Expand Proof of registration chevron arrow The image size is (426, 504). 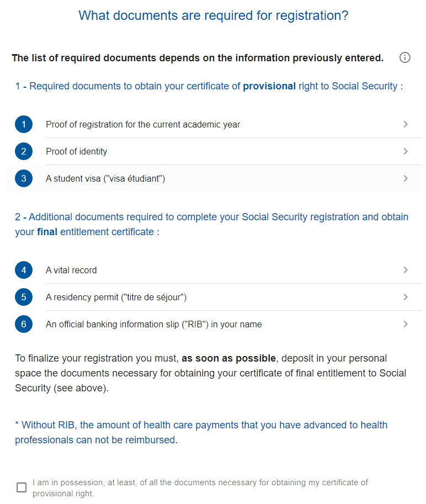tap(406, 124)
